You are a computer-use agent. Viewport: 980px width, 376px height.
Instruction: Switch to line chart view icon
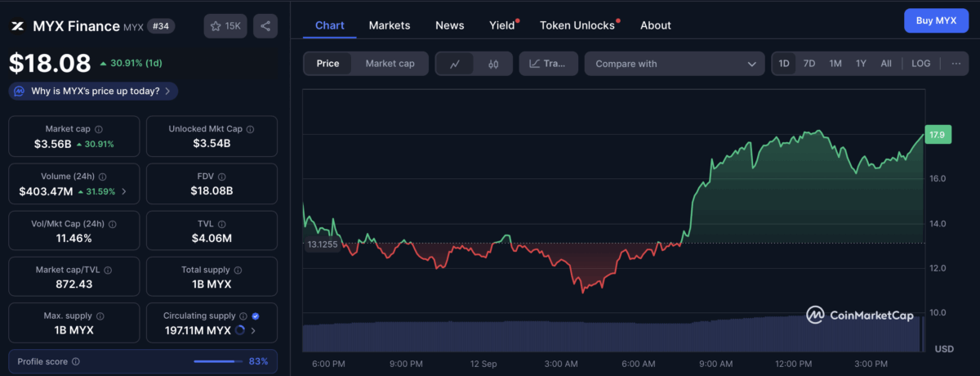coord(455,64)
